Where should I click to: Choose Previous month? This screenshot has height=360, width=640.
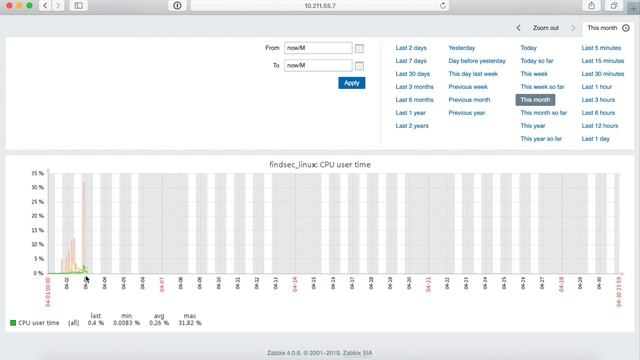[x=469, y=100]
